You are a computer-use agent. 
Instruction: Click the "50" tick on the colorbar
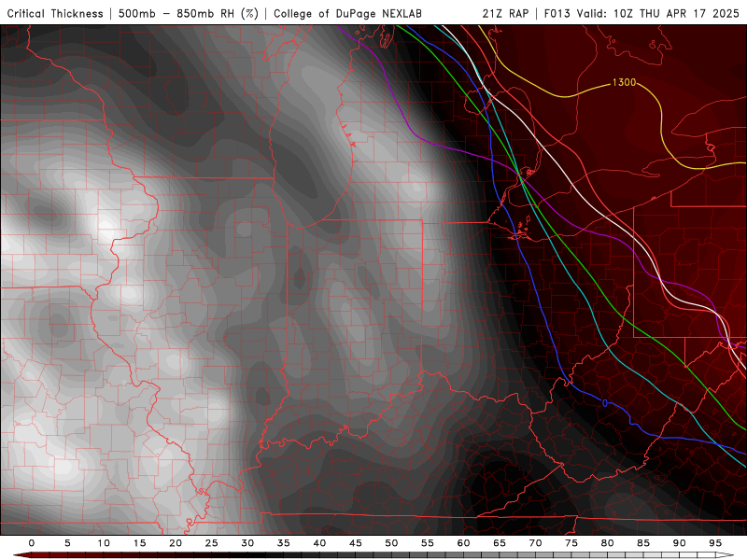click(391, 543)
